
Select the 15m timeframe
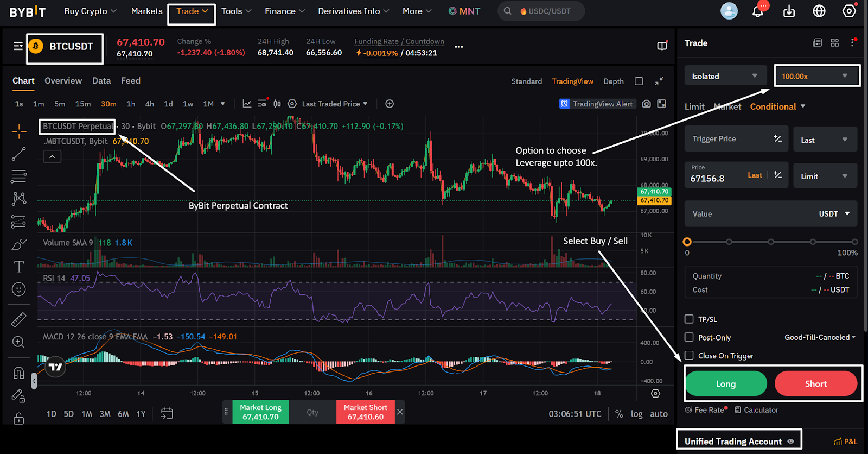83,104
